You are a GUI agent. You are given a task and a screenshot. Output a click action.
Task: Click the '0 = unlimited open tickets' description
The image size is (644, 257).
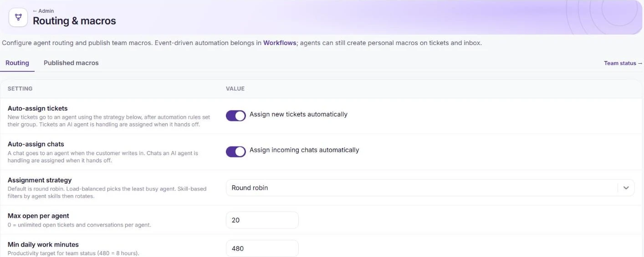pyautogui.click(x=79, y=225)
